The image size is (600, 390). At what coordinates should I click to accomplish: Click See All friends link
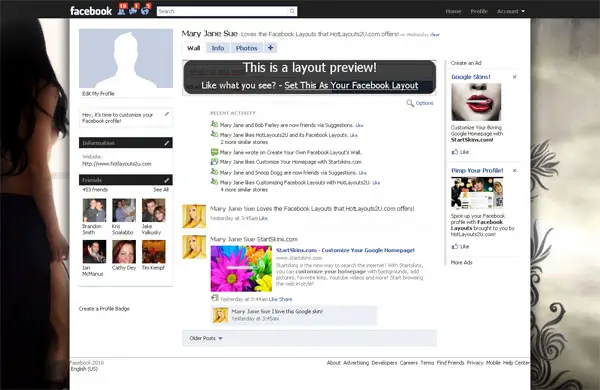click(161, 190)
